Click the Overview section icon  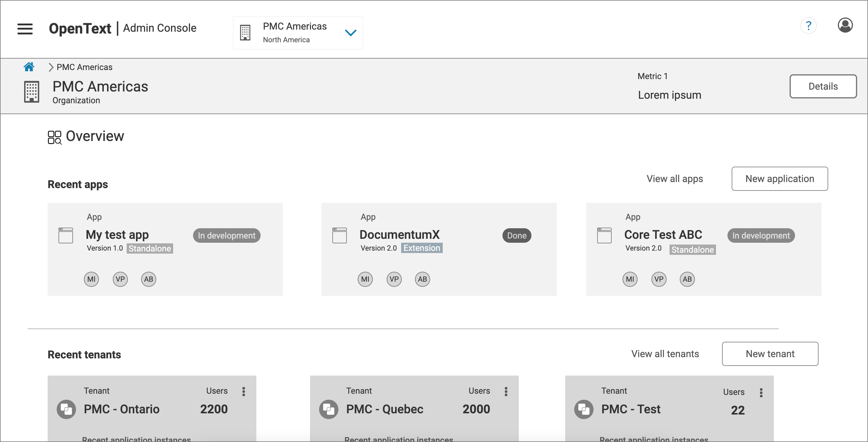(55, 137)
